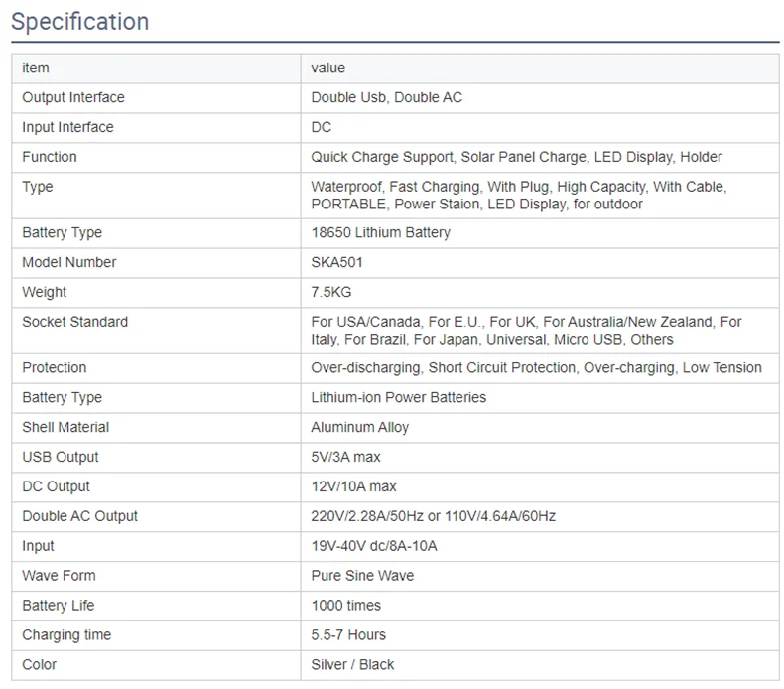Select the 'SKA501' model value

tap(336, 262)
